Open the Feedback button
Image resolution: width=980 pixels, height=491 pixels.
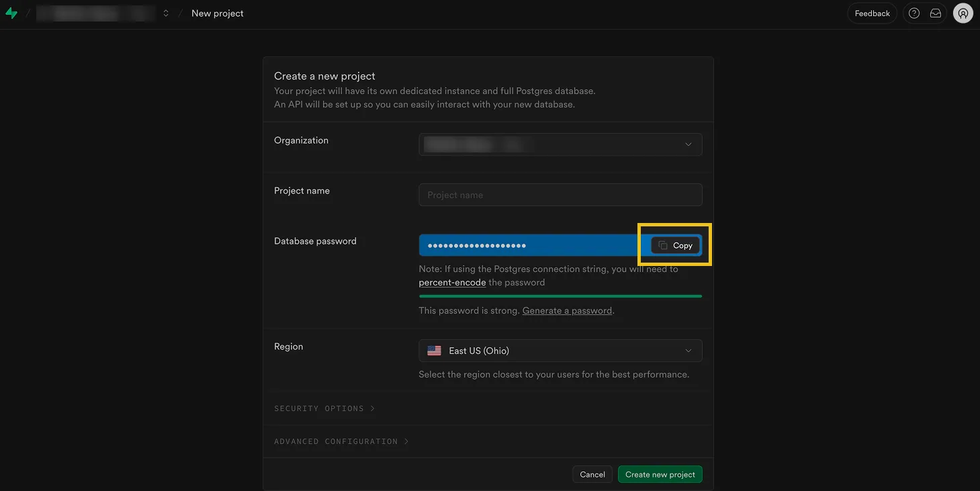tap(872, 13)
